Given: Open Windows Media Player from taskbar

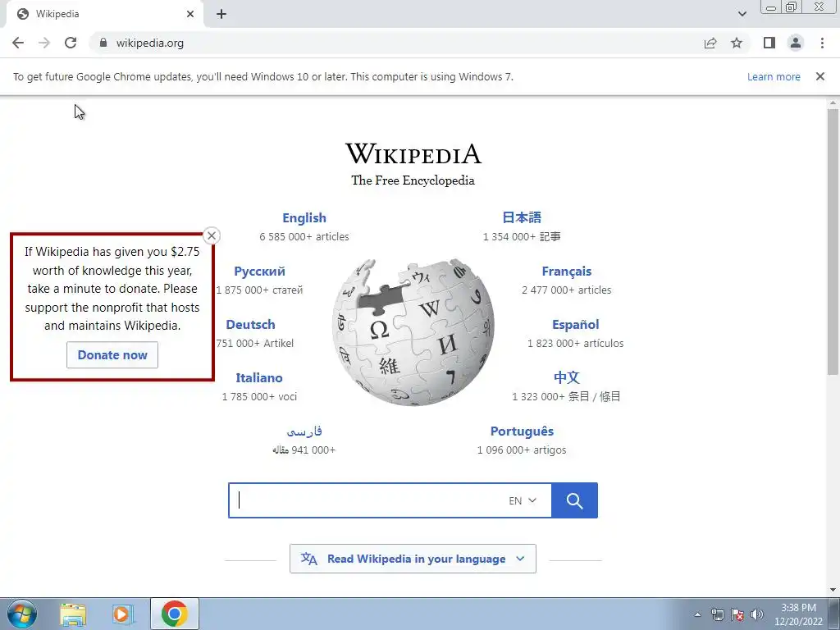Looking at the screenshot, I should [123, 614].
